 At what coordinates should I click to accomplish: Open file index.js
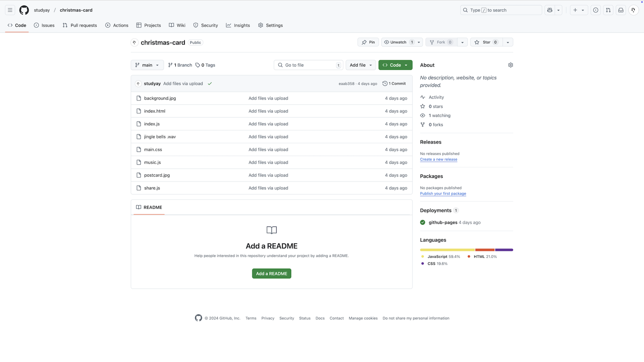[x=152, y=124]
